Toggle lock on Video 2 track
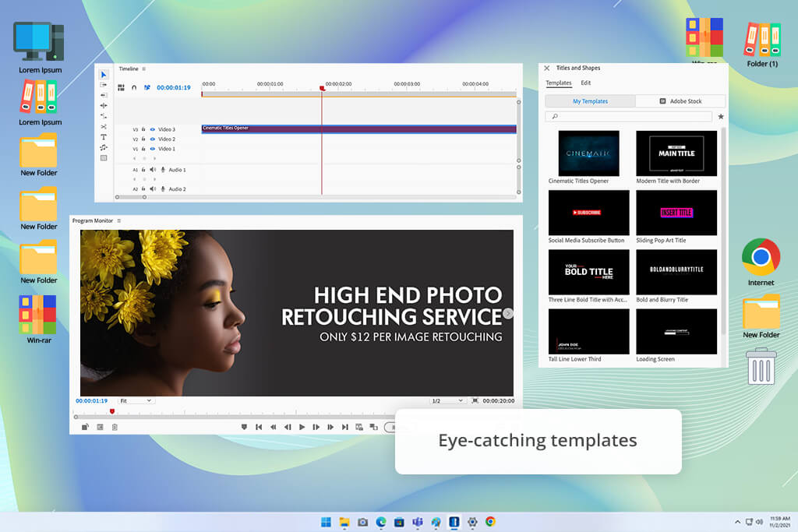The image size is (798, 532). point(143,139)
